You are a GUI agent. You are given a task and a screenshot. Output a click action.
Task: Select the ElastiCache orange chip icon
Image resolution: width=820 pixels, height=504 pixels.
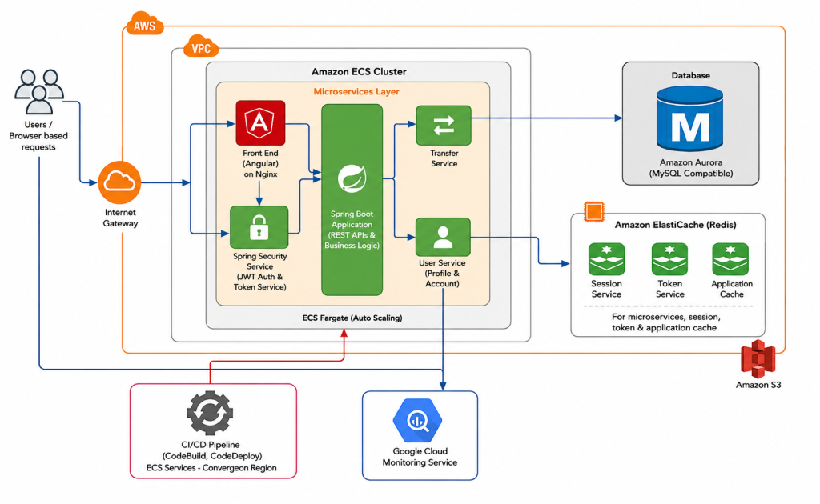click(593, 211)
